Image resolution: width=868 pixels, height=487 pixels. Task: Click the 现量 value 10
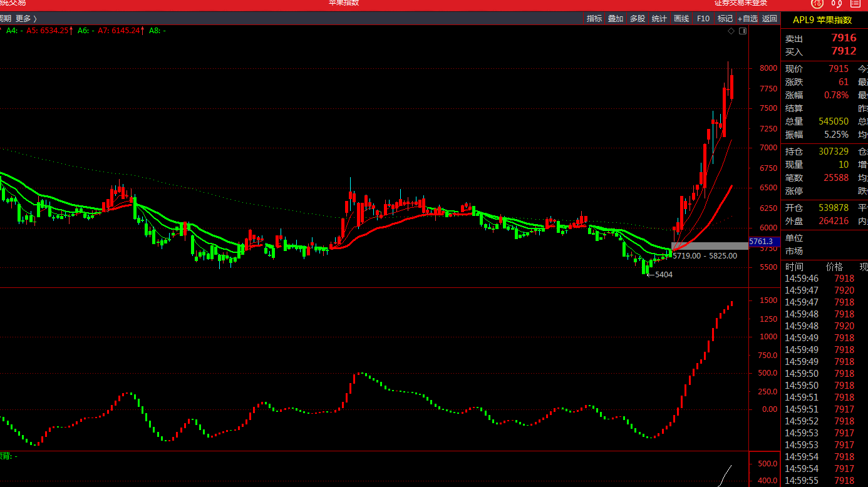pyautogui.click(x=844, y=165)
